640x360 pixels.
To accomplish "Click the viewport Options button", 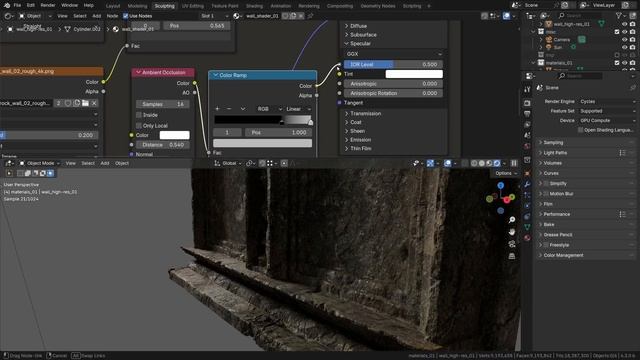I will pos(505,173).
